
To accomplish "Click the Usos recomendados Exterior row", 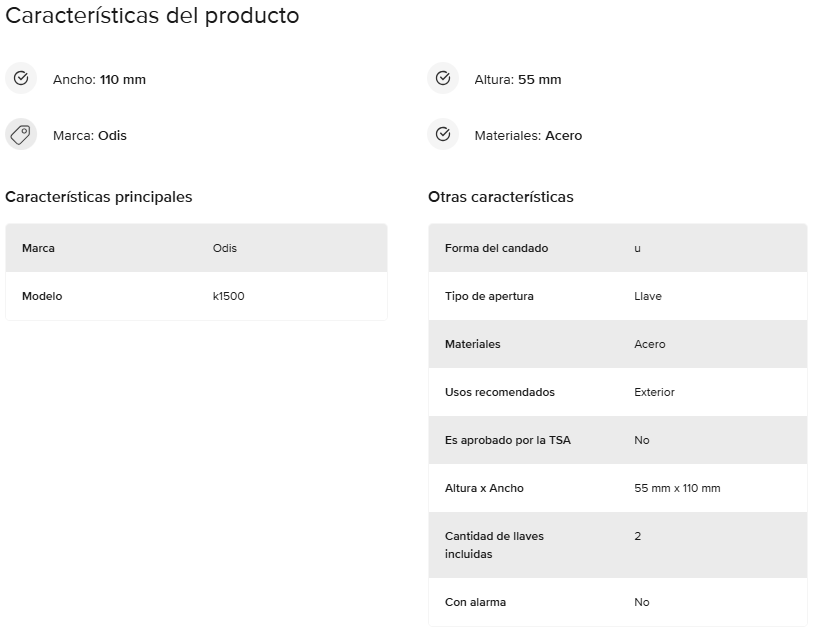I will point(617,392).
